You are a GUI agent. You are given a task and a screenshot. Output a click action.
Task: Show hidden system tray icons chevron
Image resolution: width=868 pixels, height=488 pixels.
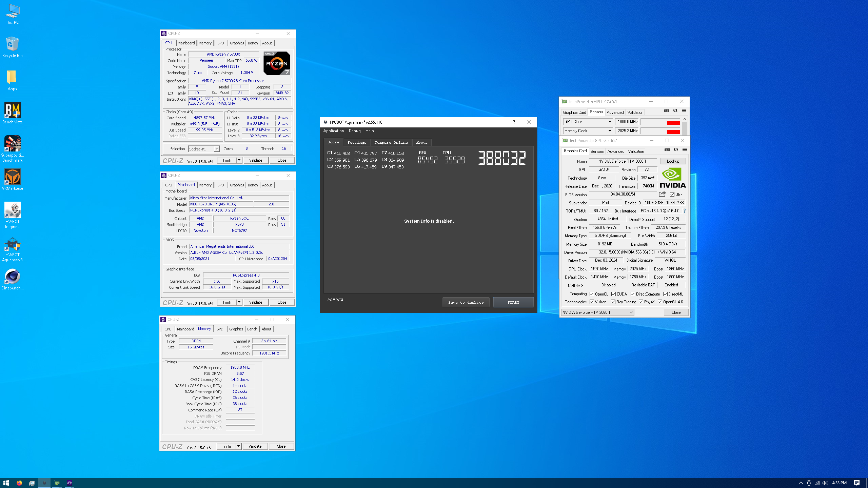pos(801,483)
